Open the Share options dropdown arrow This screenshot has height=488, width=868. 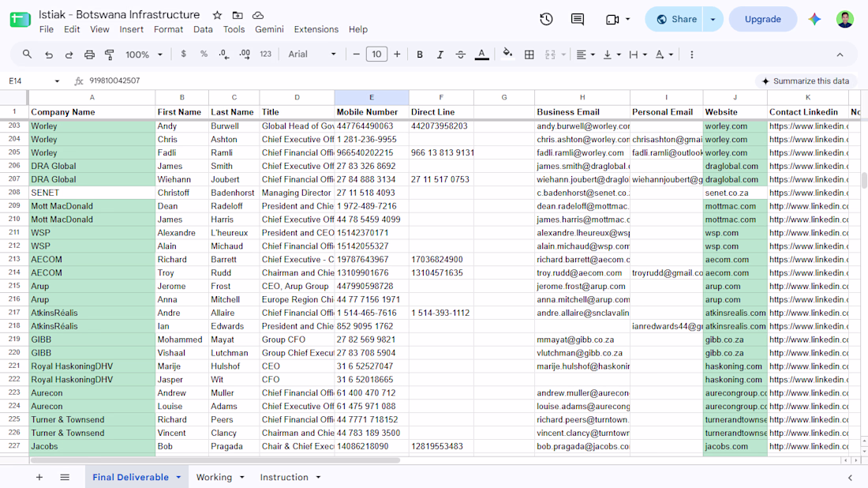point(713,20)
